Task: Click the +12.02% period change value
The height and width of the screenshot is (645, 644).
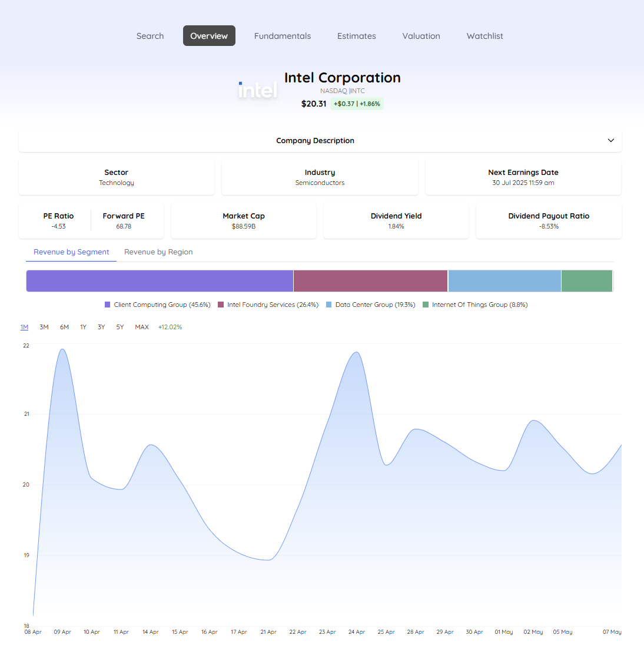Action: 170,327
